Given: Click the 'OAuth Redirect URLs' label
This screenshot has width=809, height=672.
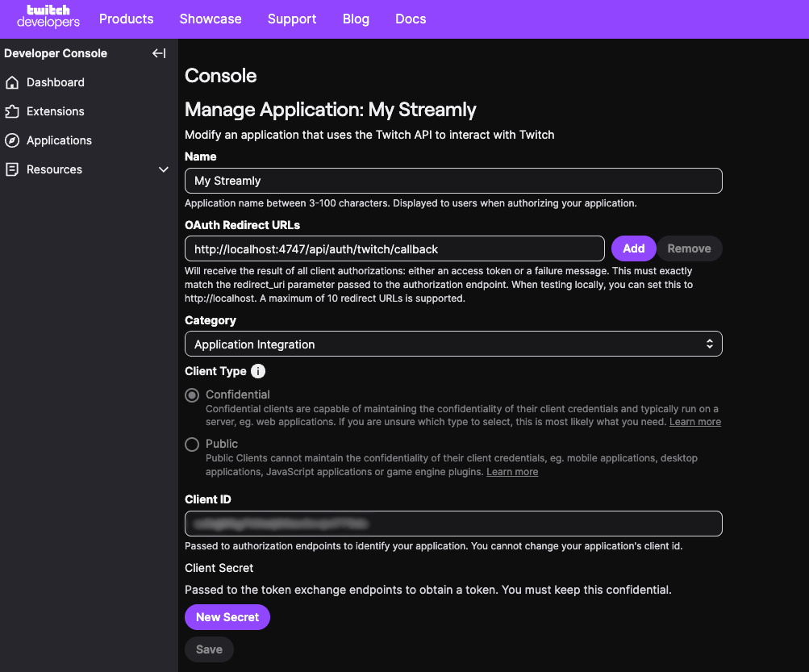Looking at the screenshot, I should point(242,225).
